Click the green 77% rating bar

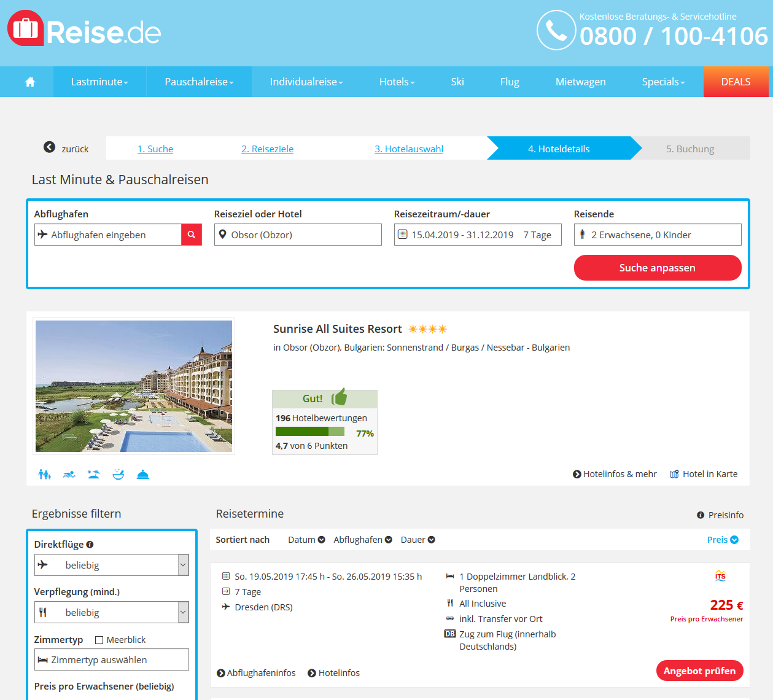310,432
